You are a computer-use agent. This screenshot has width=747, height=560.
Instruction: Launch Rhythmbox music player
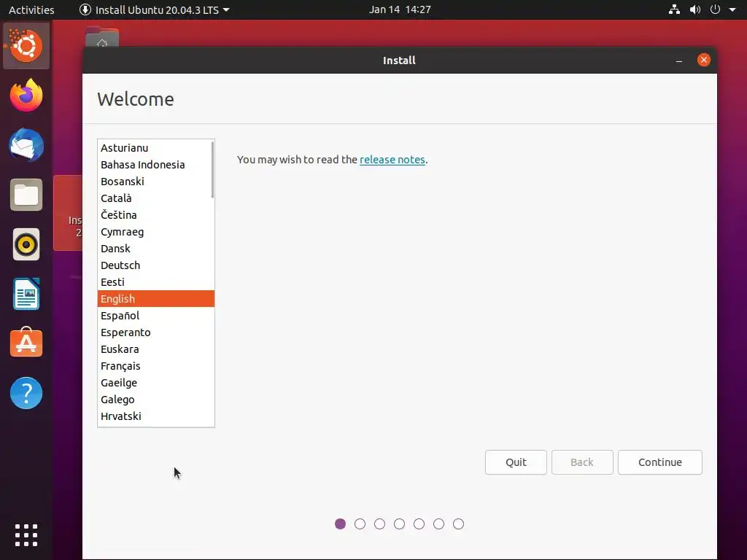click(26, 245)
